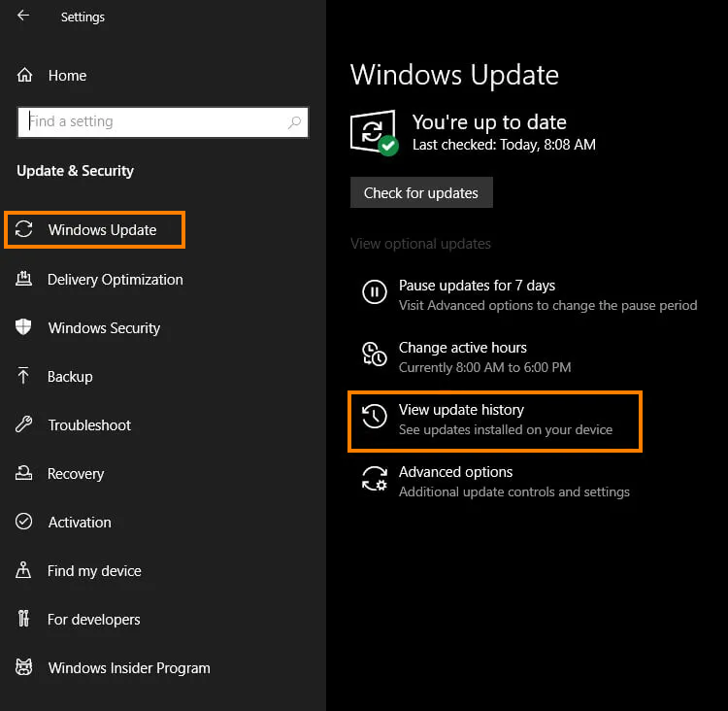This screenshot has height=711, width=728.
Task: Click the Find a setting search box
Action: coord(163,122)
